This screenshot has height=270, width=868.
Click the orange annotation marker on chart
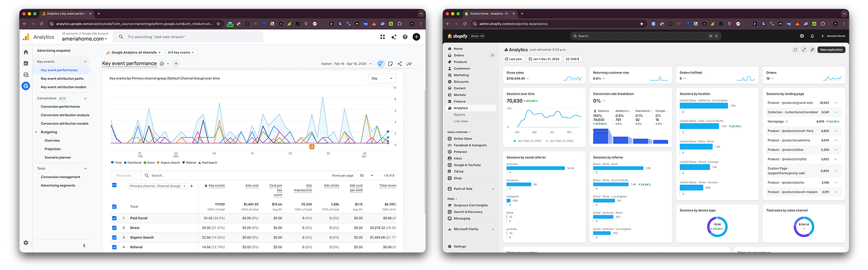[x=312, y=147]
